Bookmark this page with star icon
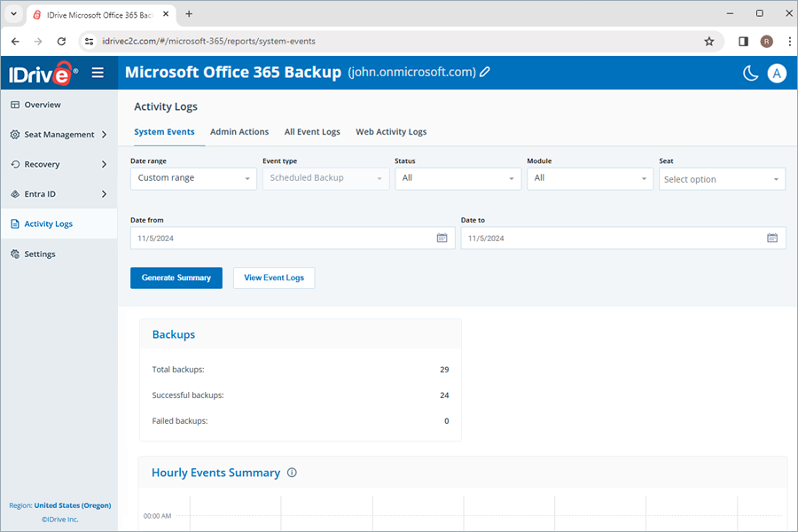This screenshot has height=532, width=798. click(x=709, y=42)
